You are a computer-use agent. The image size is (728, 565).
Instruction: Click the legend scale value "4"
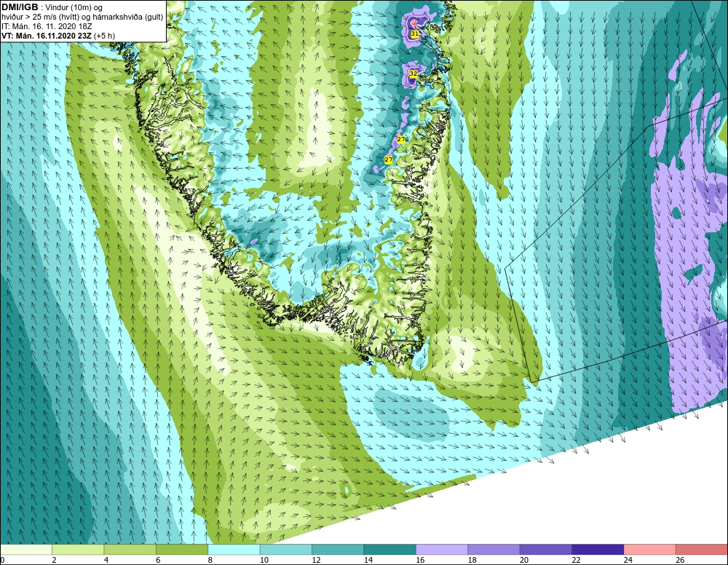[106, 560]
